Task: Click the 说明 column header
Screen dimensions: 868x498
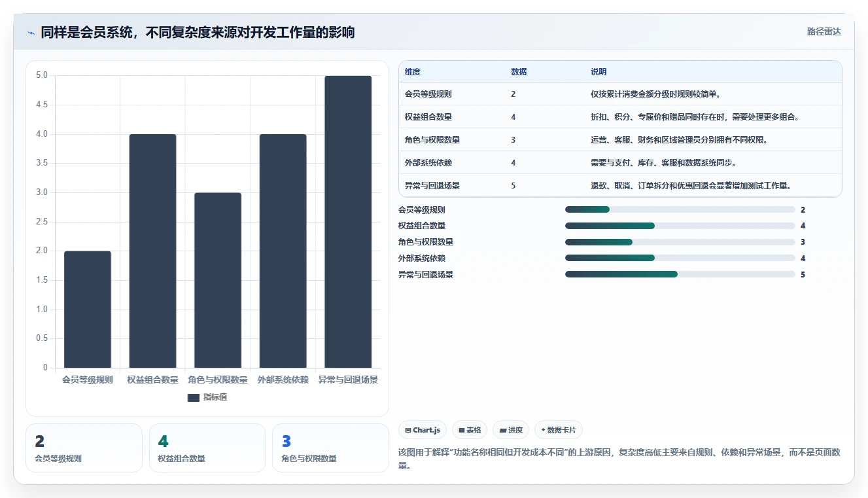Action: 599,72
